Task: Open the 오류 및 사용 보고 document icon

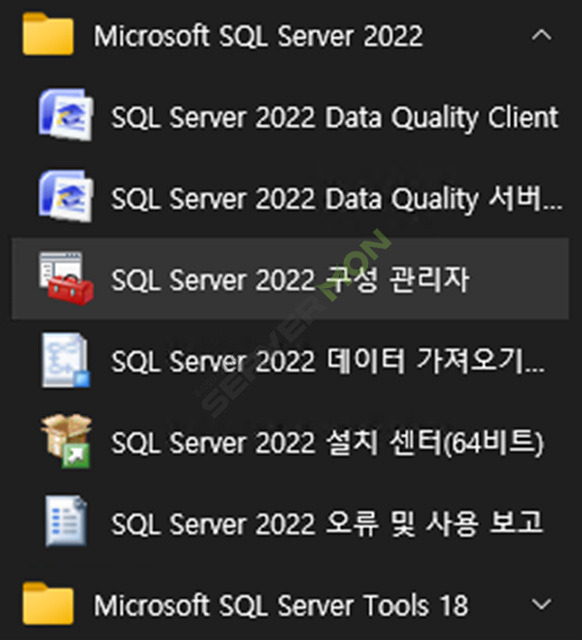Action: click(x=66, y=521)
